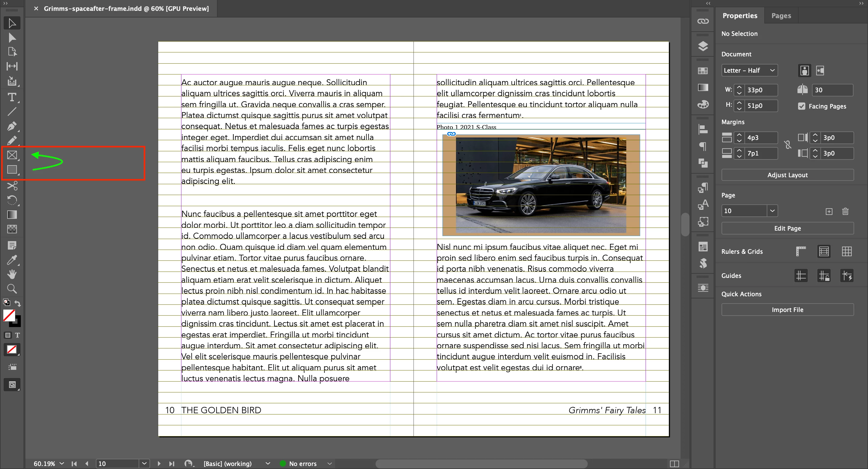
Task: Select the Eyedropper tool
Action: (12, 260)
